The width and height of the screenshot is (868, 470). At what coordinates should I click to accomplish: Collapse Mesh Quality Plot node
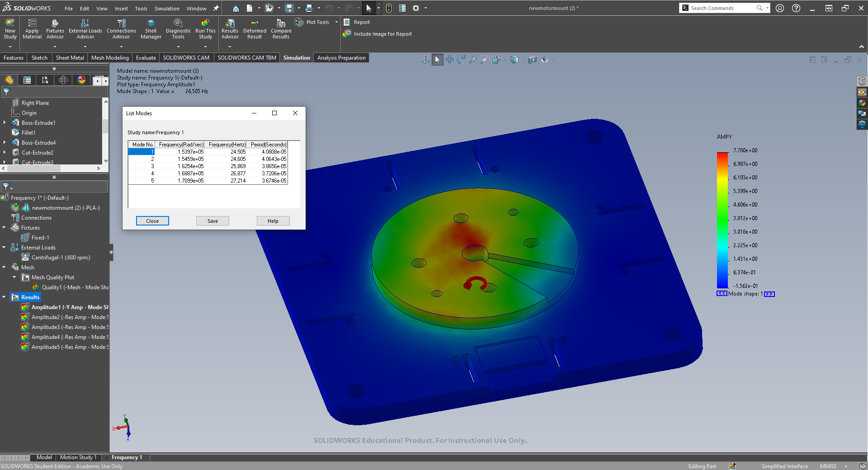point(14,277)
